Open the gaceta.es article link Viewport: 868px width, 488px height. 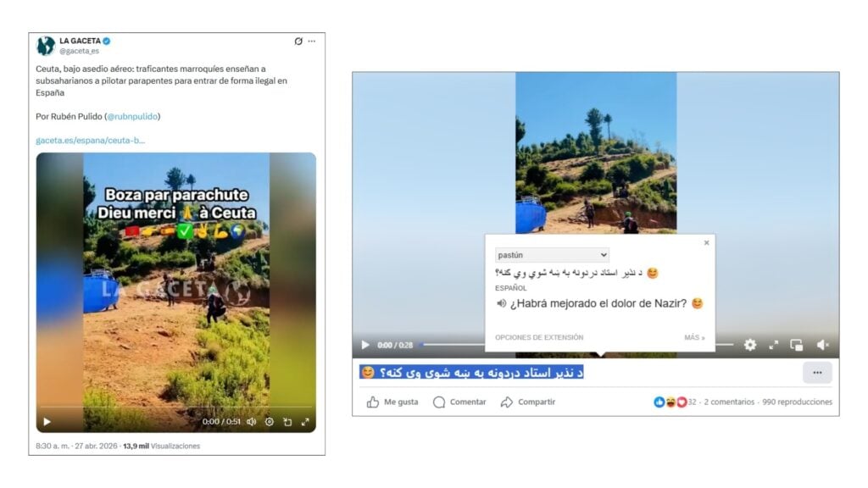click(x=96, y=140)
